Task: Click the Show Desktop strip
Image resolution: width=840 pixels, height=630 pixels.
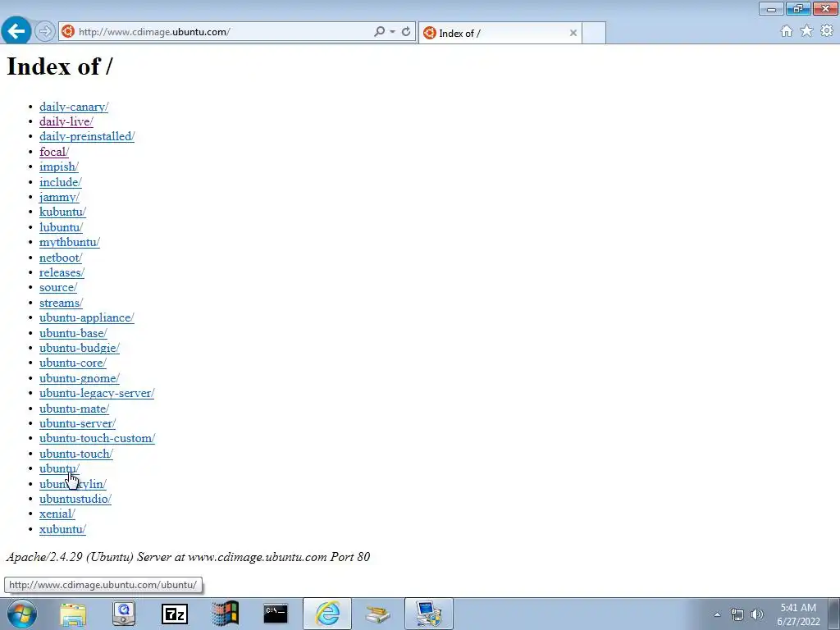Action: 834,614
